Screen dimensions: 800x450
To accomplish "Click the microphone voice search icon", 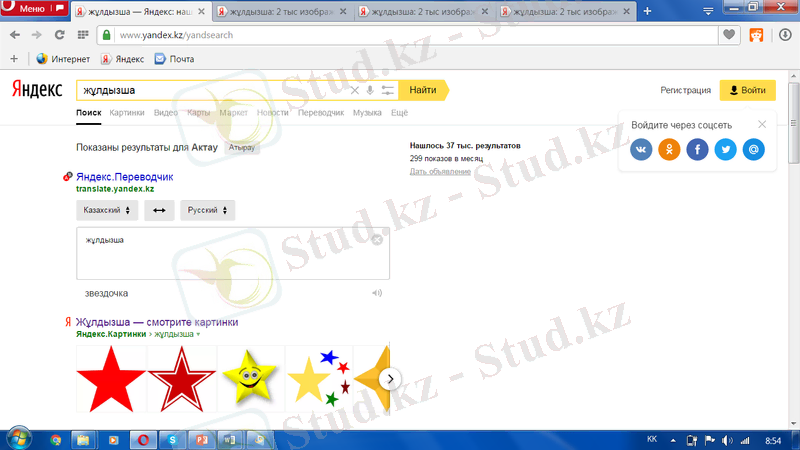I will [x=370, y=90].
